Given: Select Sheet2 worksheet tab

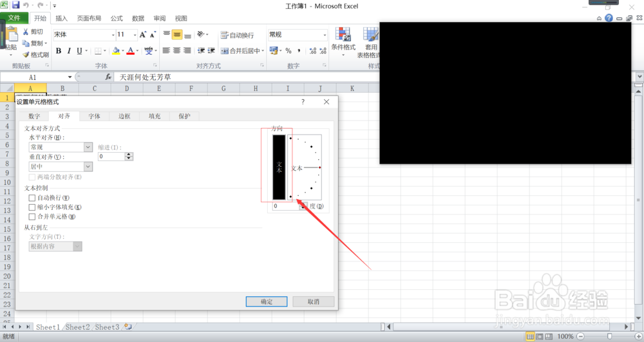Looking at the screenshot, I should click(78, 327).
